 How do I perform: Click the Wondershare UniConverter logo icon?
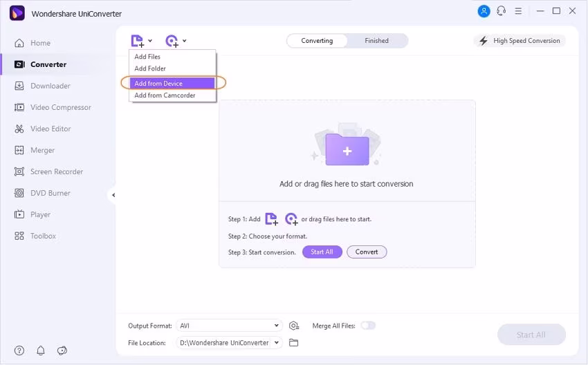click(x=17, y=13)
